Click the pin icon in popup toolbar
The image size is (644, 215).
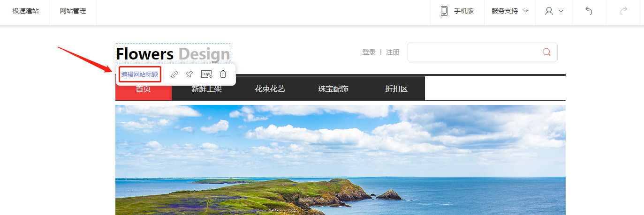pos(189,74)
